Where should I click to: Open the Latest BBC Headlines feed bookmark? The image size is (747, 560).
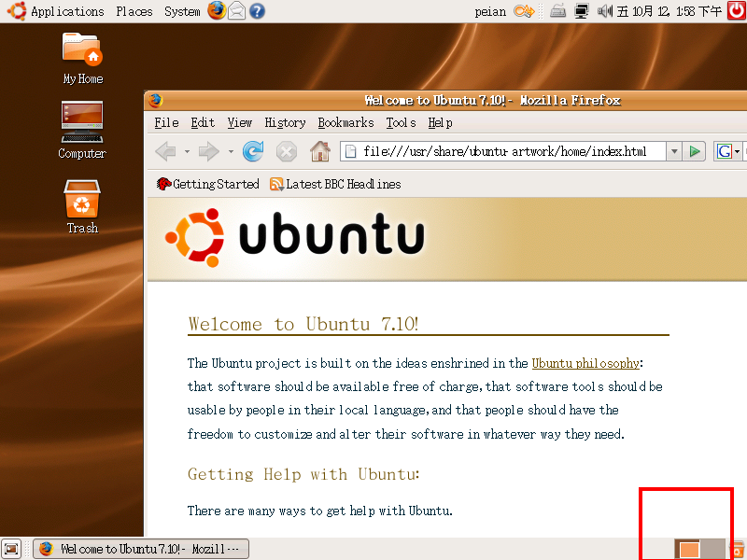point(335,184)
